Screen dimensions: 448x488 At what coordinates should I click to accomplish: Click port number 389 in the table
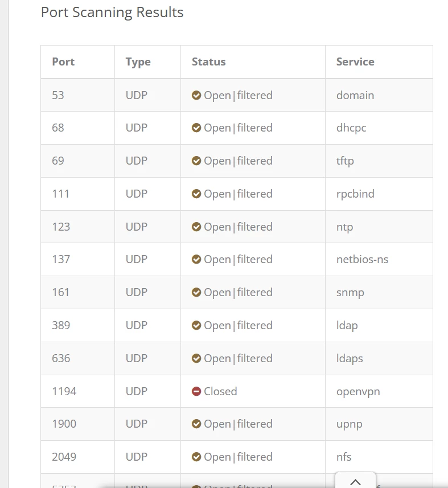point(61,325)
